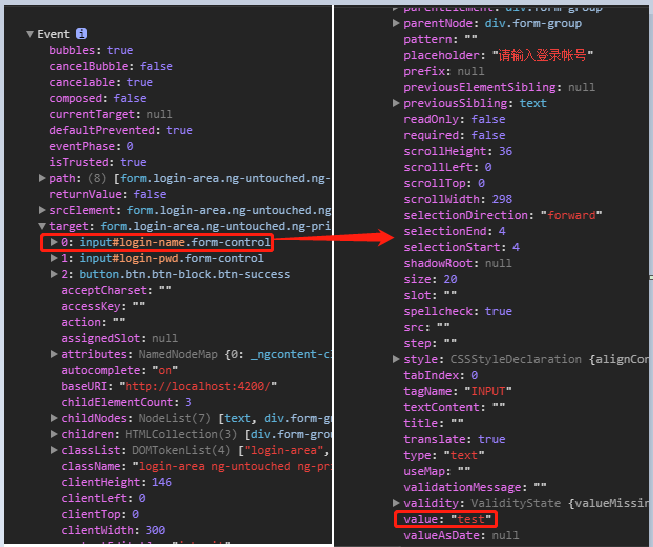This screenshot has height=547, width=653.
Task: Click shadowRoot: null property
Action: [x=457, y=263]
